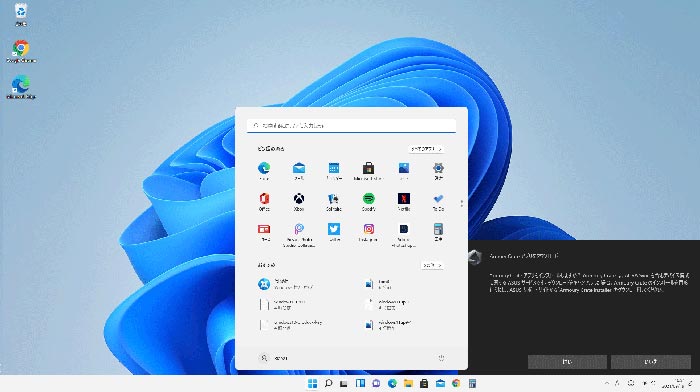Show all apps from the Start menu
Viewport: 700px width, 392px height.
point(426,149)
